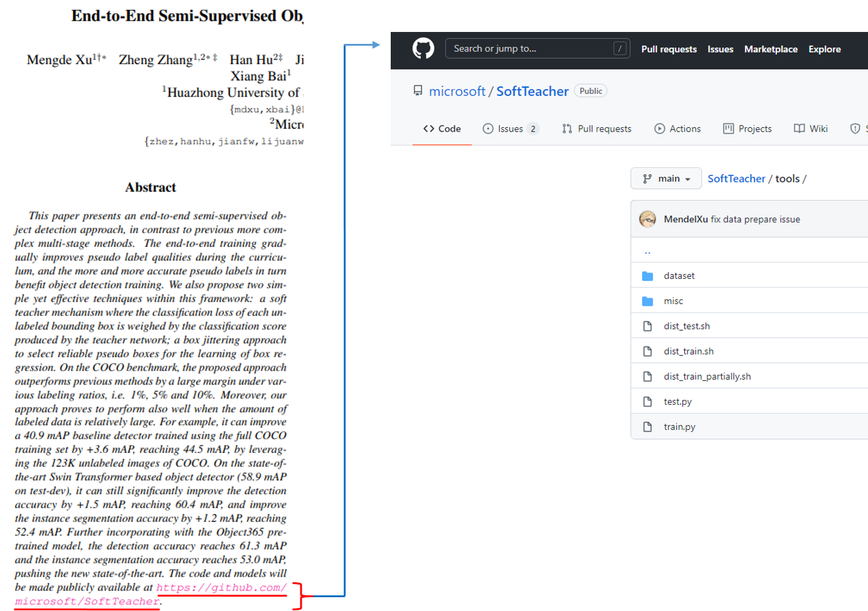
Task: Open the dist_test.sh file name
Action: (x=687, y=326)
